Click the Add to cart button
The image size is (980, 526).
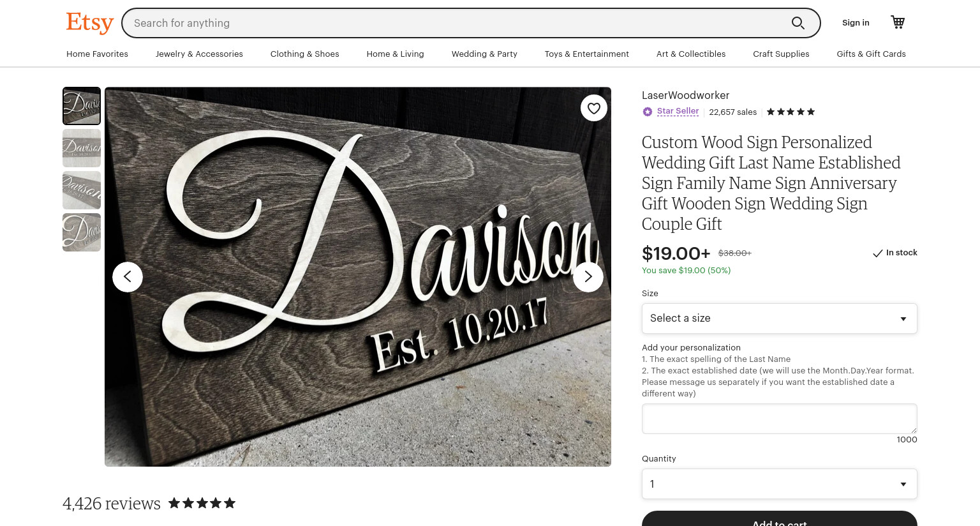[x=780, y=519]
